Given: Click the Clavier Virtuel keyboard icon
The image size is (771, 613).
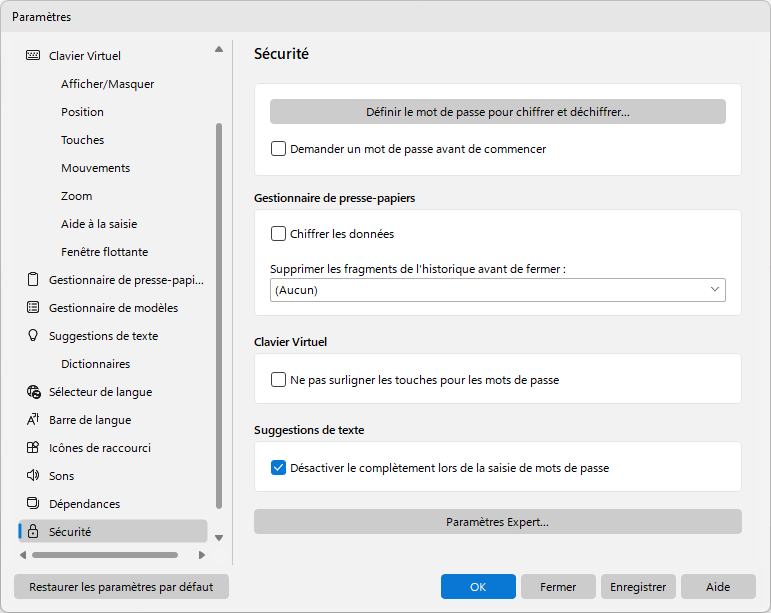Looking at the screenshot, I should tap(33, 55).
